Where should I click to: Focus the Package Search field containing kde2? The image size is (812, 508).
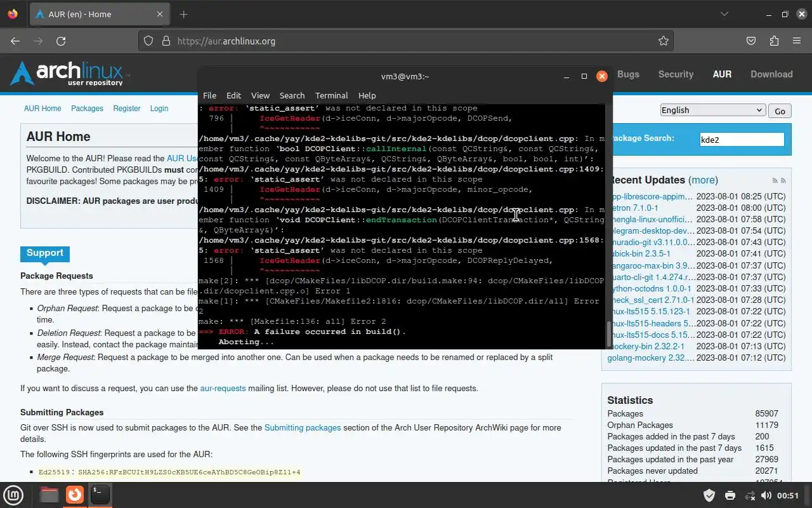tap(742, 139)
